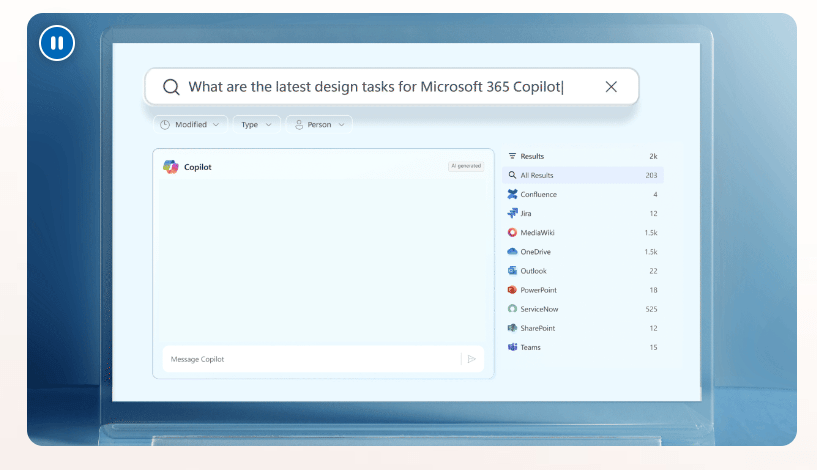Click inside the search query field

[x=380, y=87]
